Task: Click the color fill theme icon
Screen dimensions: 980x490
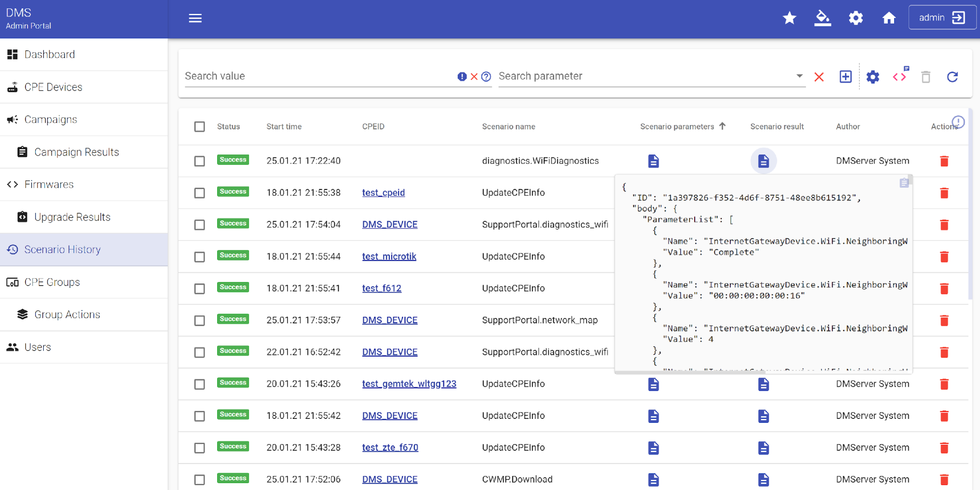Action: coord(822,18)
